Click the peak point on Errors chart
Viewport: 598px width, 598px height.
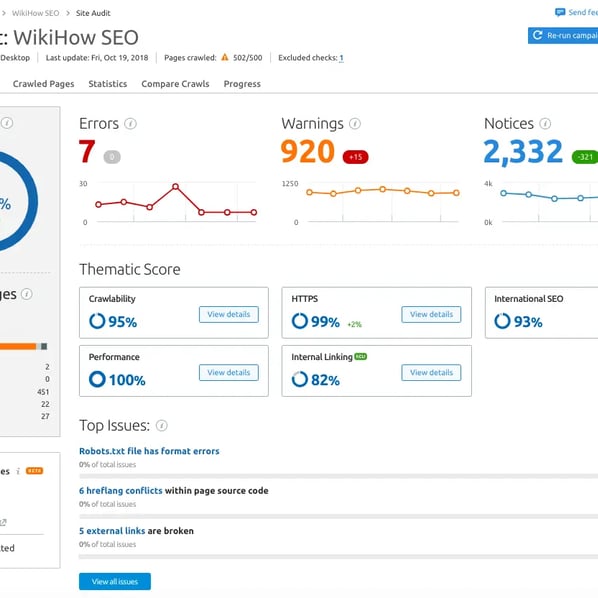coord(175,186)
